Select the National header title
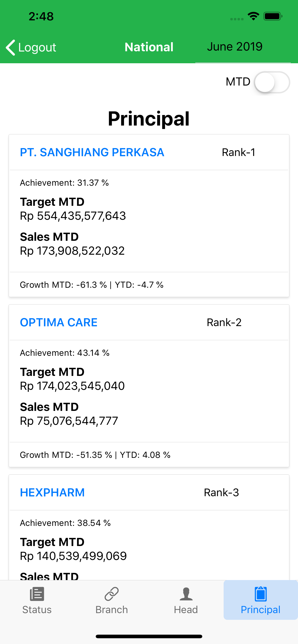298x644 pixels. (149, 47)
